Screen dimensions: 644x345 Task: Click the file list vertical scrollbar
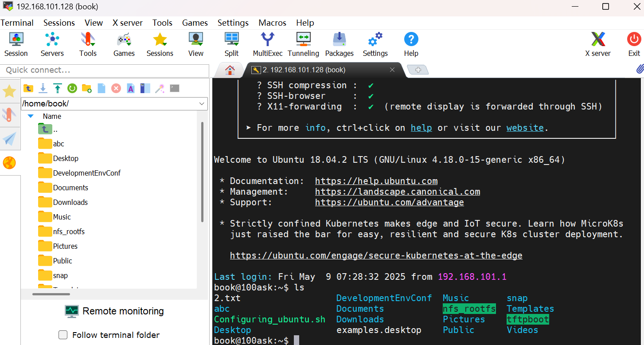pyautogui.click(x=202, y=172)
